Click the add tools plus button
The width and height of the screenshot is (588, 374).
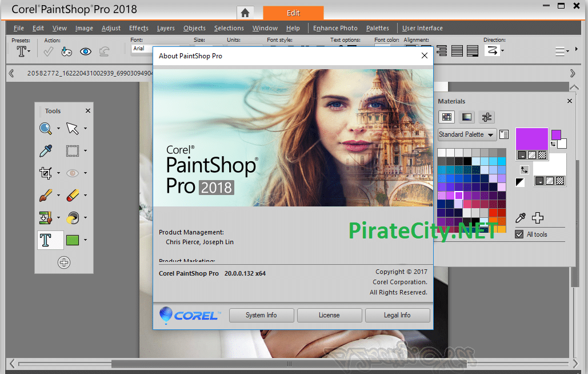(x=64, y=262)
